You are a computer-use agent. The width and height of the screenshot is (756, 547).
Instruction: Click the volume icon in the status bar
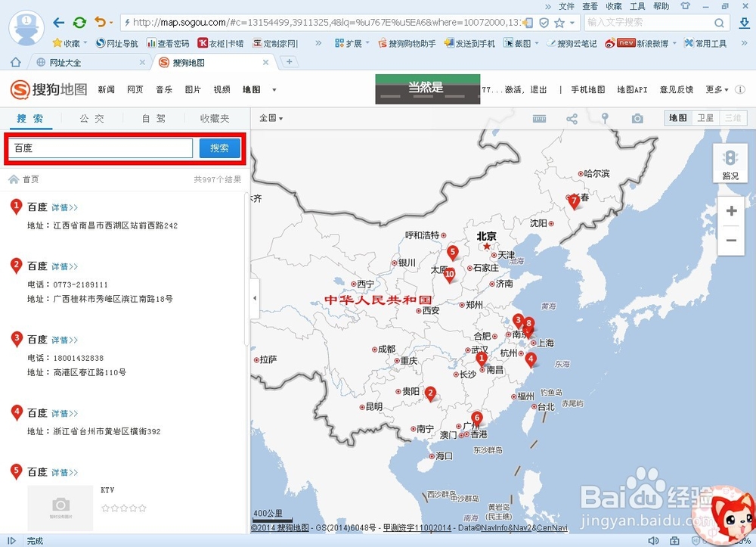click(x=654, y=541)
